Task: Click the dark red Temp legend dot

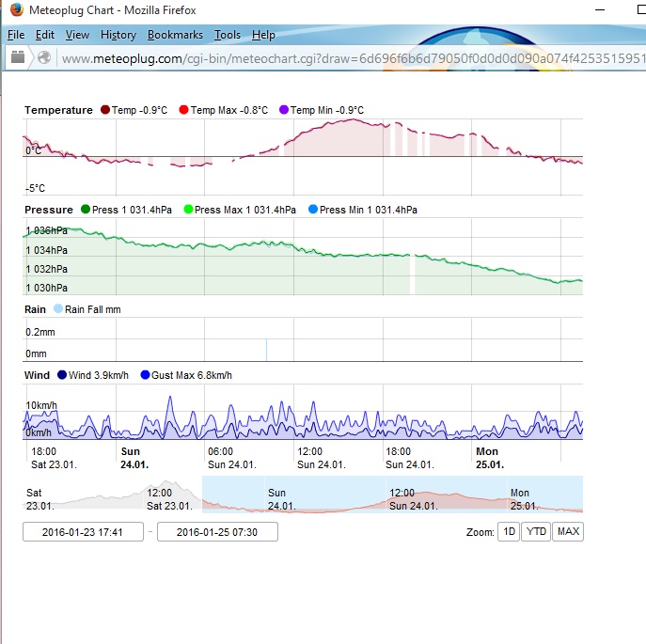Action: 104,110
